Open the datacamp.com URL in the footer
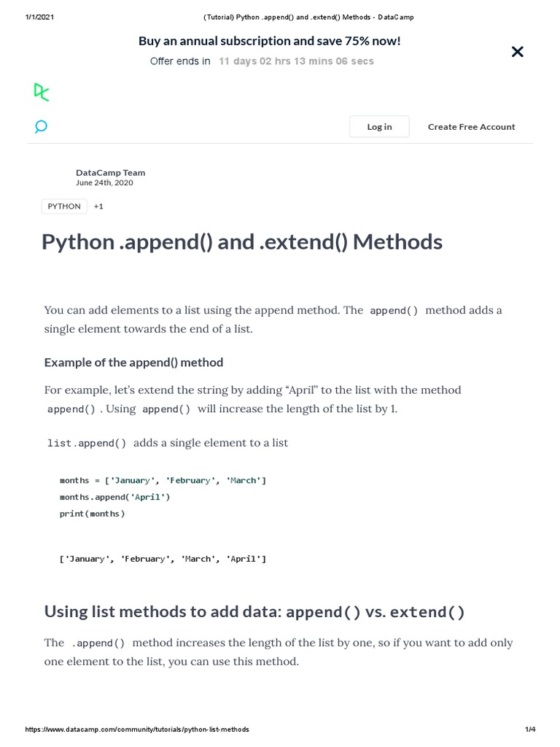 click(137, 729)
